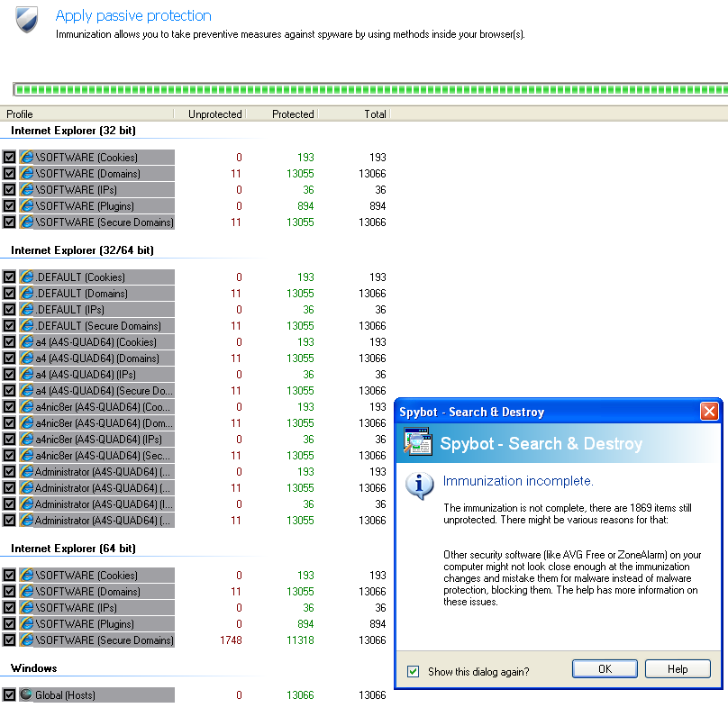Viewport: 728px width, 717px height.
Task: Close the Spybot dialog with the red X
Action: click(709, 411)
